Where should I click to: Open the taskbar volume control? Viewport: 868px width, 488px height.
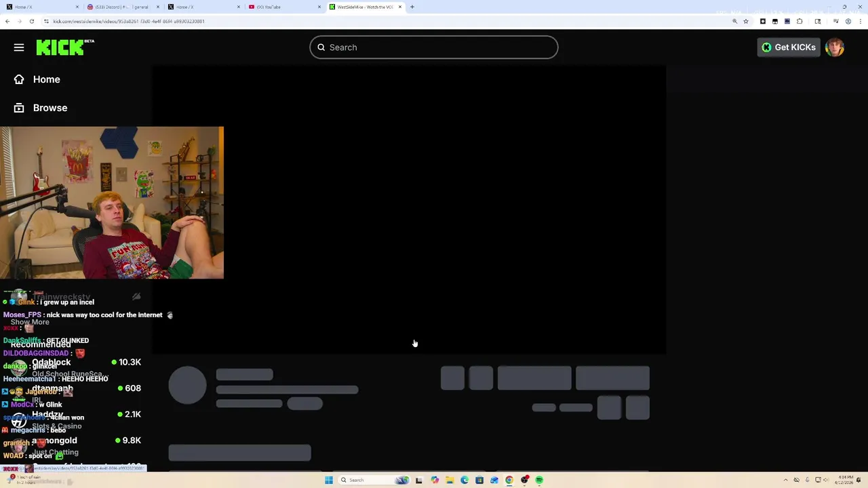tap(825, 480)
